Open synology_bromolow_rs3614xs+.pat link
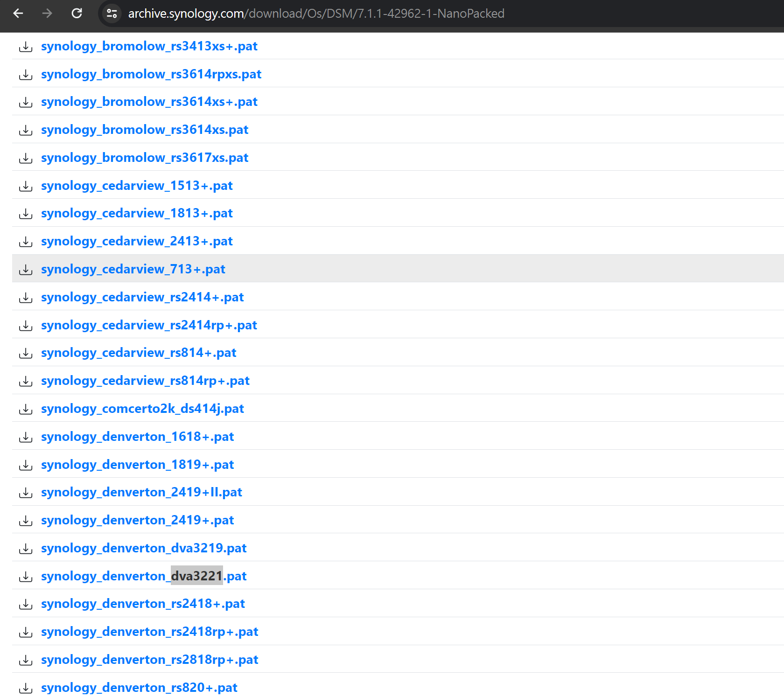The image size is (784, 697). pyautogui.click(x=149, y=102)
